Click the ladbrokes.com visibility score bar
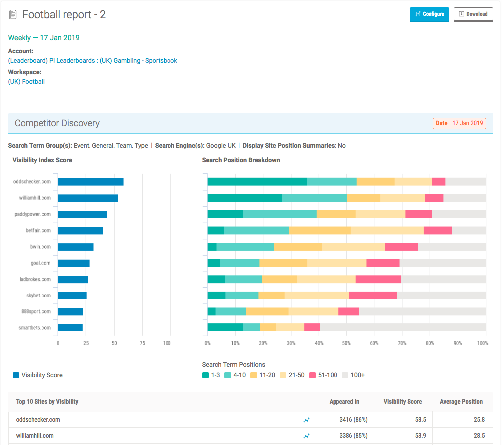 (73, 279)
